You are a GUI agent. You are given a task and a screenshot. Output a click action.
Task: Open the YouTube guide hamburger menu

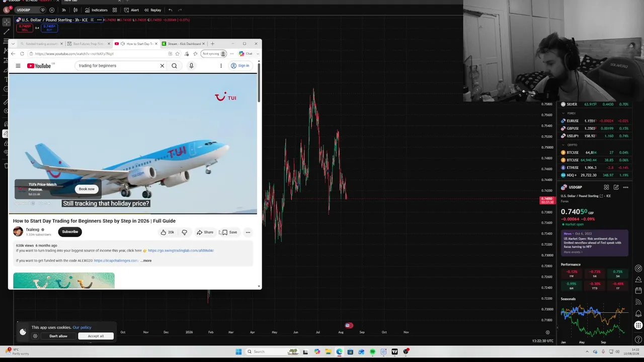pyautogui.click(x=18, y=66)
